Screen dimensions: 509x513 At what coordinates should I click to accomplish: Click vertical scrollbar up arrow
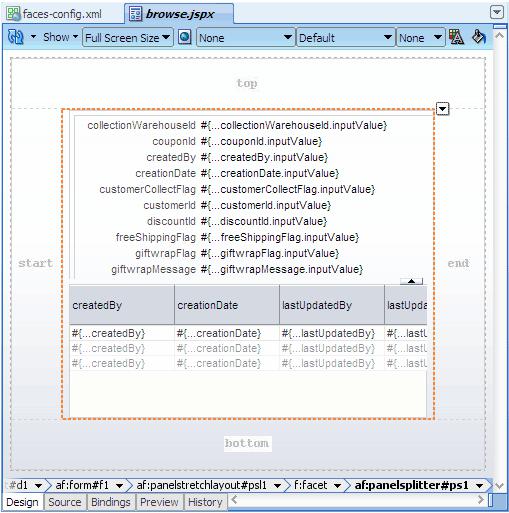click(500, 35)
